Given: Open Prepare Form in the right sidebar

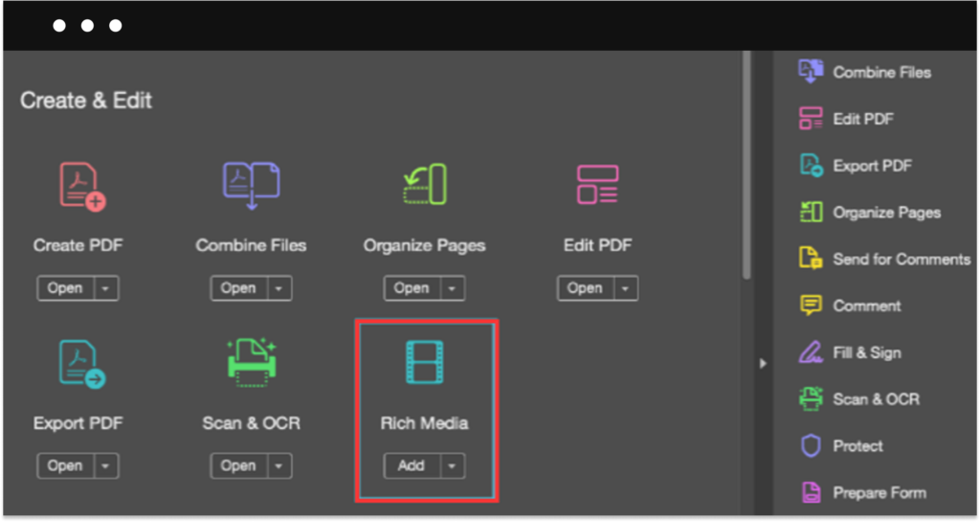Looking at the screenshot, I should [x=879, y=493].
